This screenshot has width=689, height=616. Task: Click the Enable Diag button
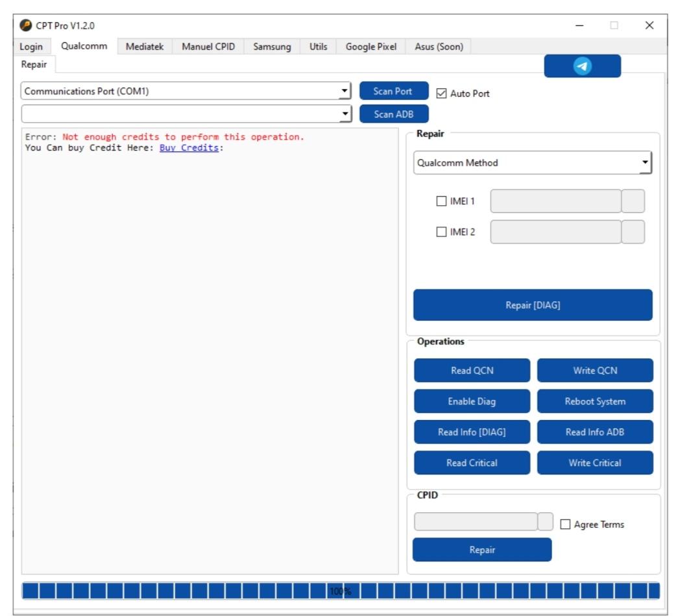tap(472, 401)
